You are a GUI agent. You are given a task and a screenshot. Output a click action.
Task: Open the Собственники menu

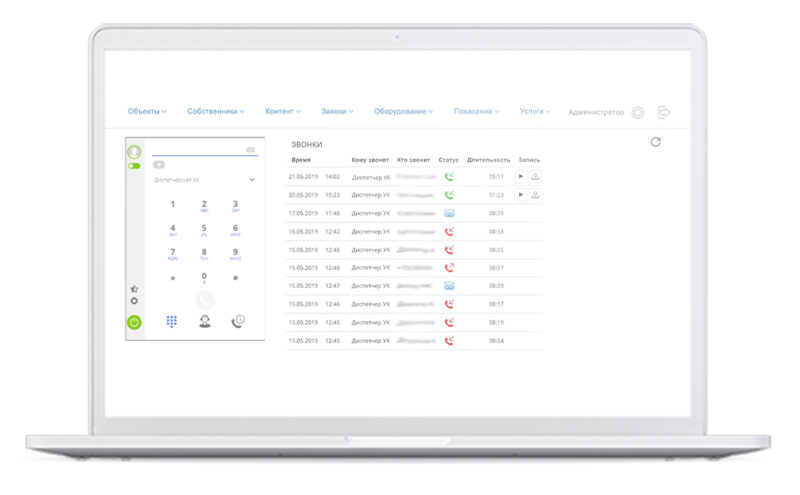216,112
